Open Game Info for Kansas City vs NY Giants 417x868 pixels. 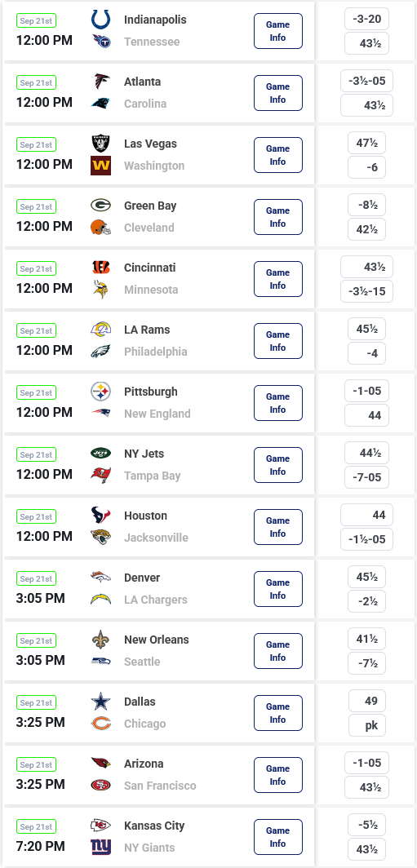click(278, 837)
